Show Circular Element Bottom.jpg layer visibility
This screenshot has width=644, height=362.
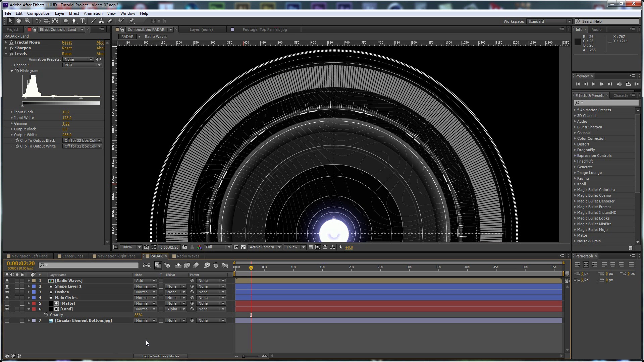pyautogui.click(x=7, y=320)
